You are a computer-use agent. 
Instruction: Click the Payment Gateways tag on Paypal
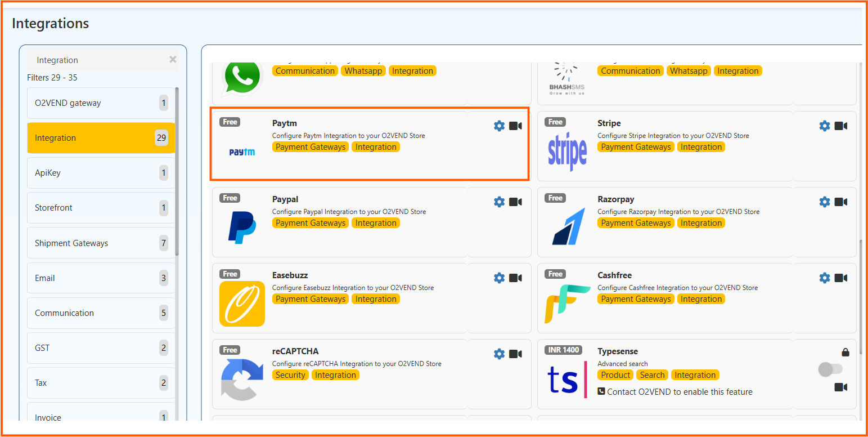coord(310,222)
